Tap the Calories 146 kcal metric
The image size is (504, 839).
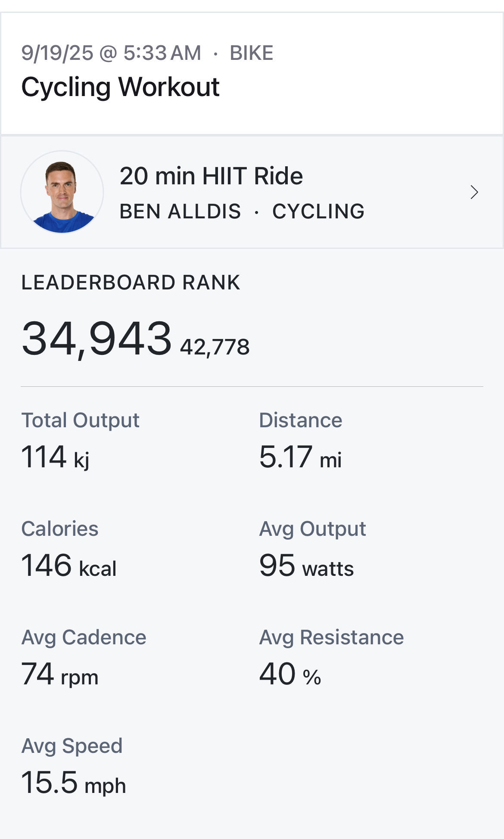(x=69, y=566)
